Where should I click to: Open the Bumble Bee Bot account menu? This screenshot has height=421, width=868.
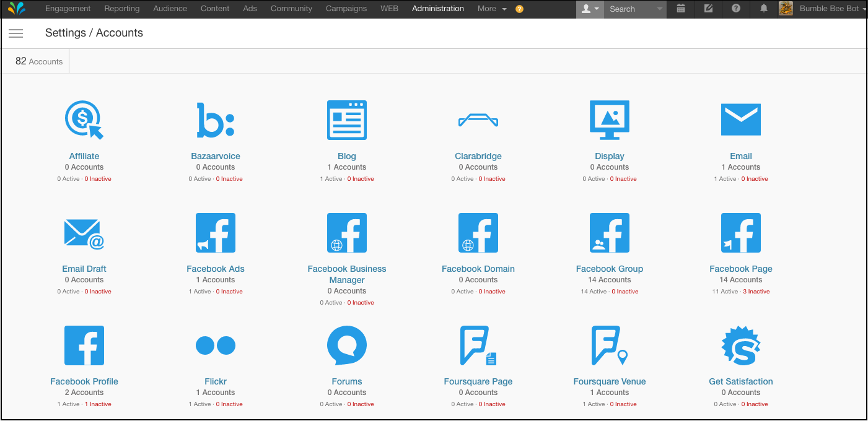point(833,9)
